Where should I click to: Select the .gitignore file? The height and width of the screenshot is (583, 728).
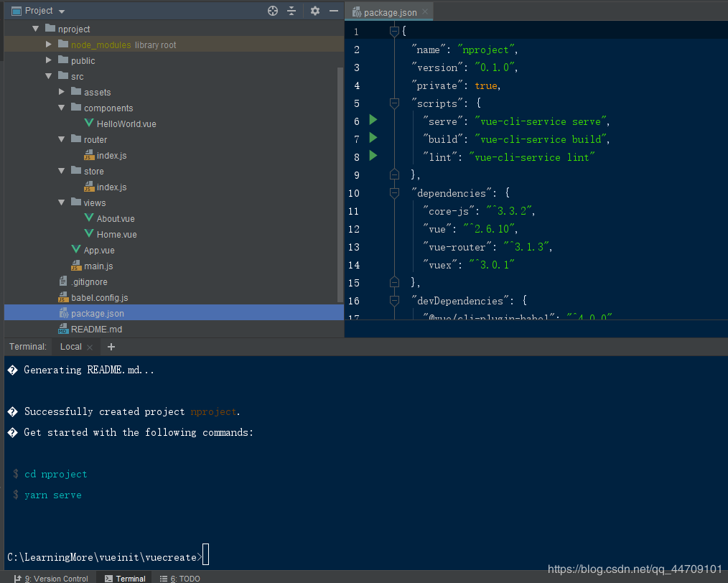point(83,281)
